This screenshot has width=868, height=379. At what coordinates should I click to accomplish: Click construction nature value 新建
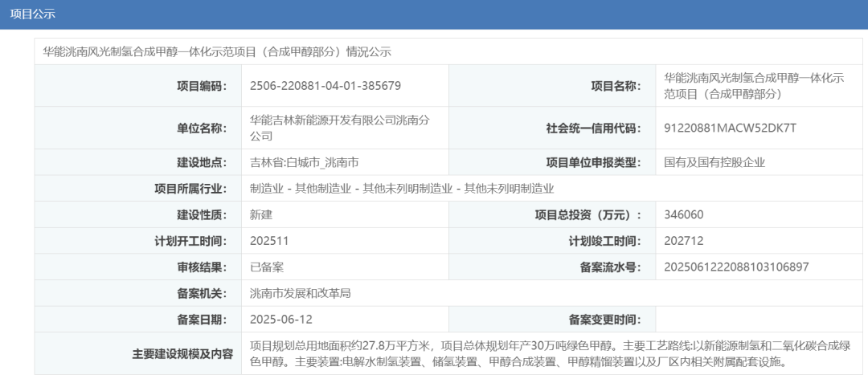pyautogui.click(x=261, y=214)
